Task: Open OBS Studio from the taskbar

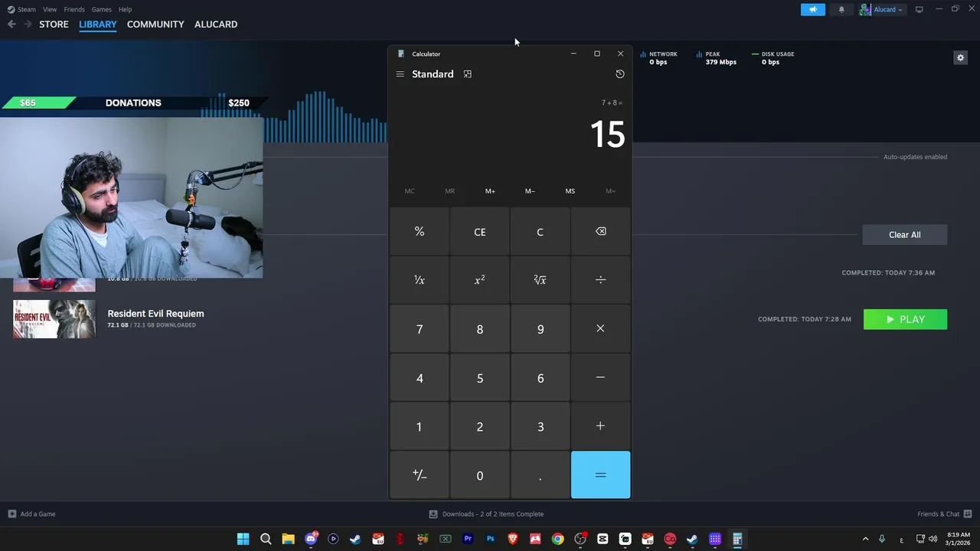Action: pos(580,539)
